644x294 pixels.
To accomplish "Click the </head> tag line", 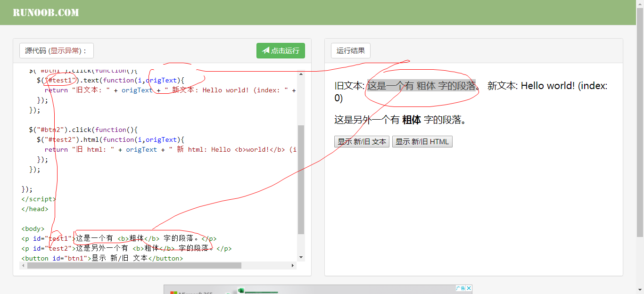I will pos(34,209).
